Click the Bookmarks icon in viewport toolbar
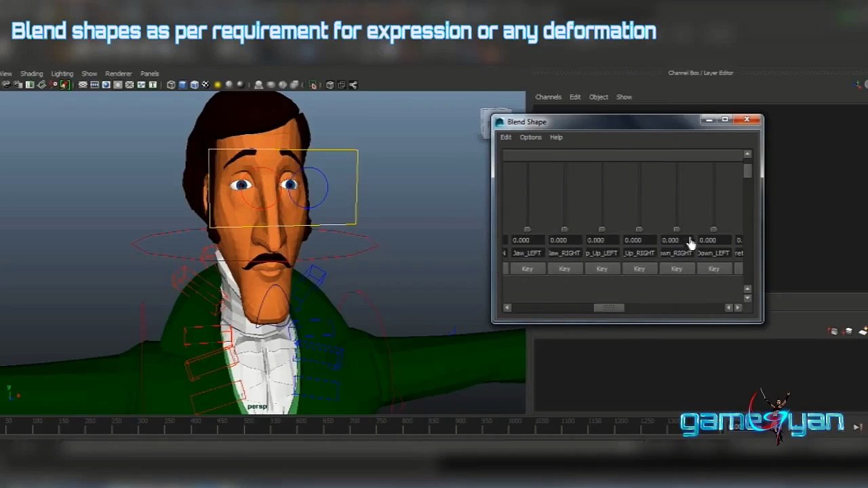The image size is (868, 488). 29,85
